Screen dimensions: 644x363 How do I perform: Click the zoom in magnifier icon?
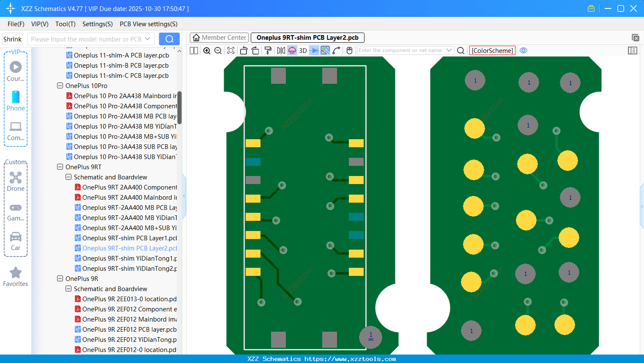(x=206, y=50)
